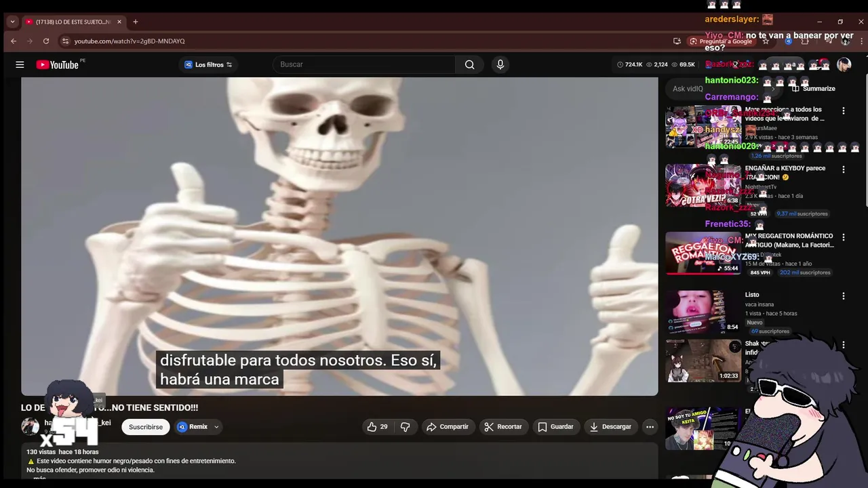Open ENGAÑAR a KEYBOY video thumbnail

click(x=703, y=185)
